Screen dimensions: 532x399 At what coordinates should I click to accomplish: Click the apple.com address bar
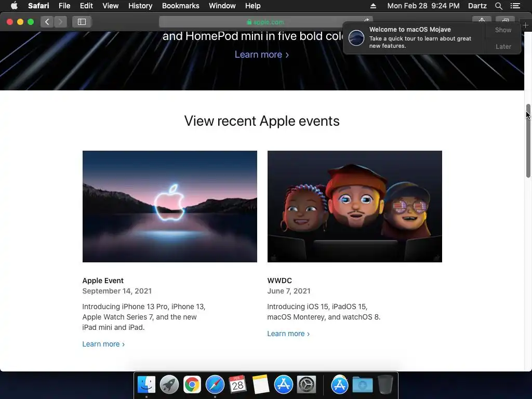(265, 22)
